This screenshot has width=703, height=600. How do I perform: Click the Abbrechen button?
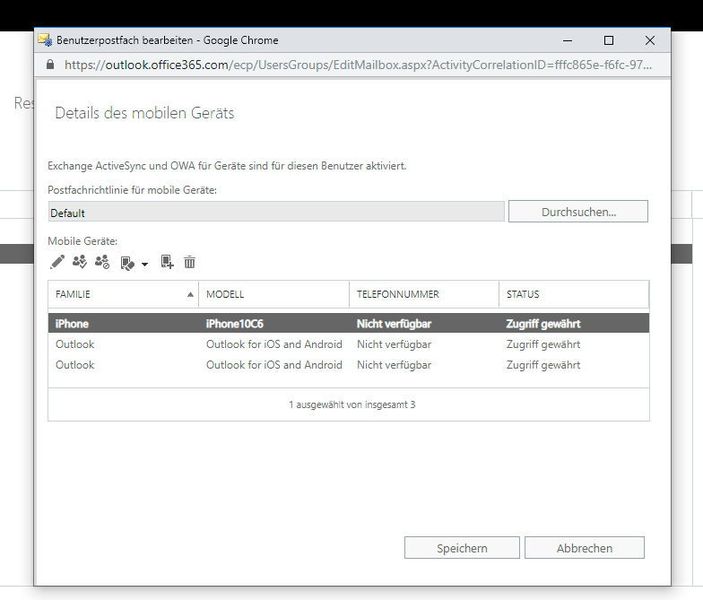[584, 548]
